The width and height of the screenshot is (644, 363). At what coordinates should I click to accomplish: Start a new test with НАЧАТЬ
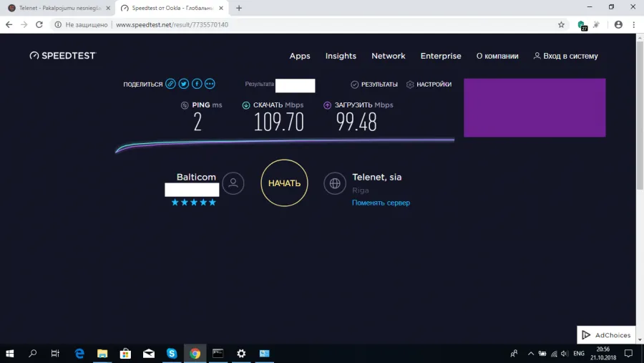click(284, 183)
